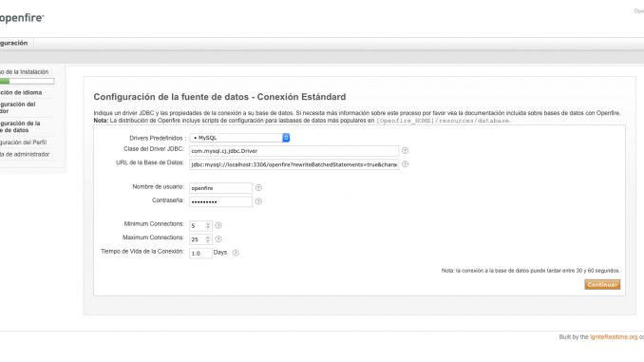Open help for Maximum Connections

(x=218, y=238)
